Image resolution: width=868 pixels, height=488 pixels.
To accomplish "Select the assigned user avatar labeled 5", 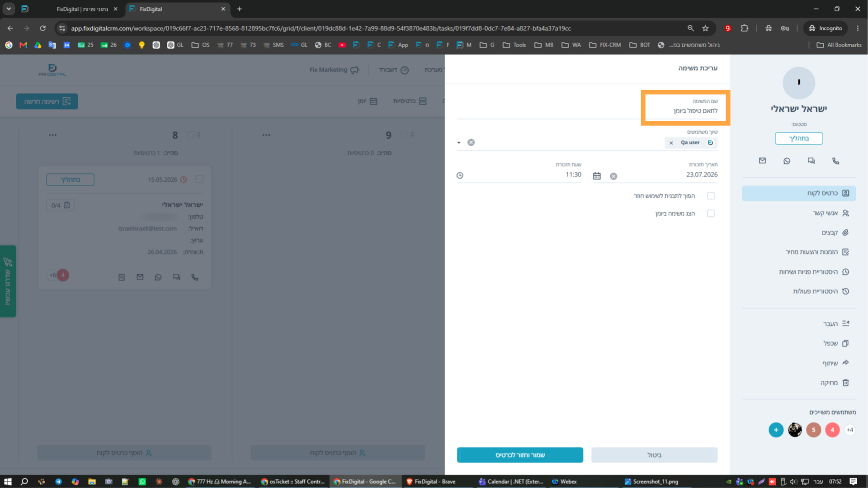I will pos(813,430).
